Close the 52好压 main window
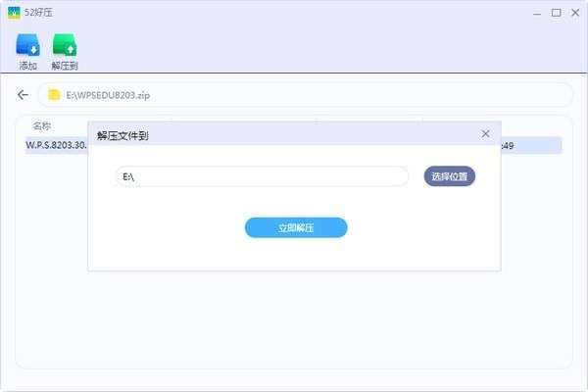Image resolution: width=588 pixels, height=392 pixels. [x=575, y=13]
